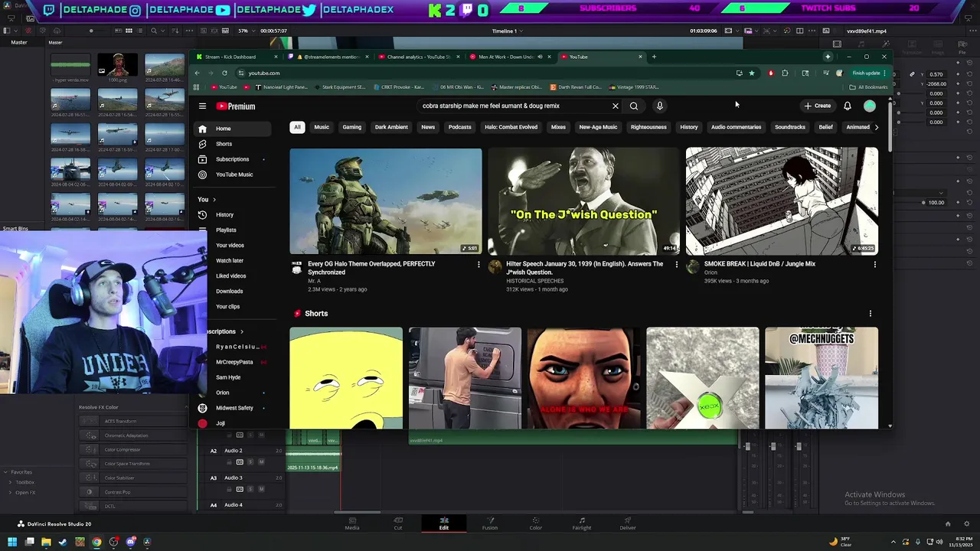
Task: Mute the Audio 3 track
Action: click(x=261, y=489)
